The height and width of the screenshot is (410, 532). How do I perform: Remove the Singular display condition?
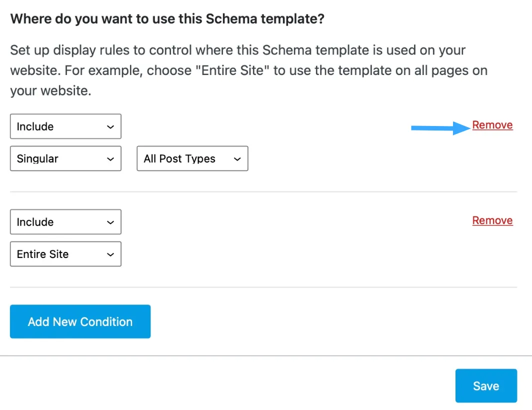492,125
